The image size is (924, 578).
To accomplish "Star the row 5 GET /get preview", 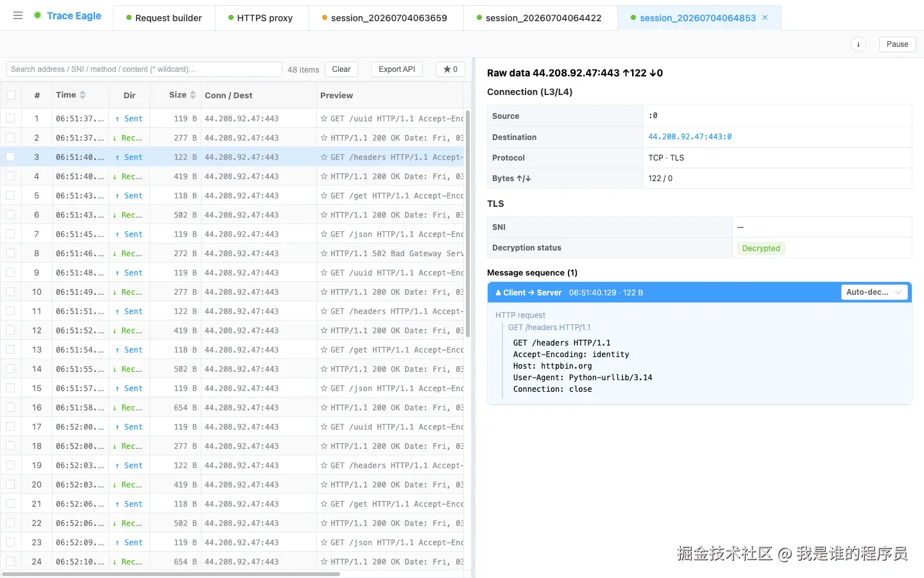I will pyautogui.click(x=324, y=196).
